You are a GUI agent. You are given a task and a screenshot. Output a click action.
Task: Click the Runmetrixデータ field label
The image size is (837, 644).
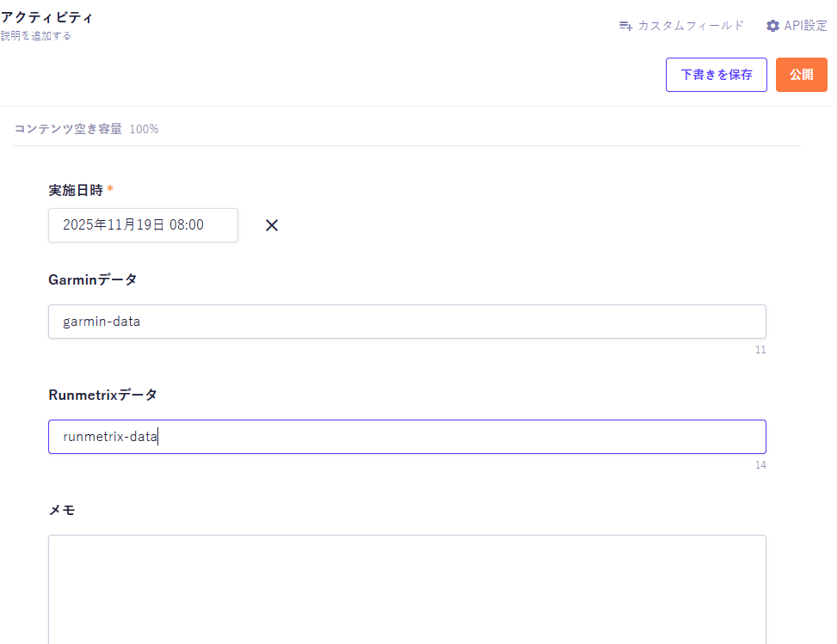tap(103, 395)
